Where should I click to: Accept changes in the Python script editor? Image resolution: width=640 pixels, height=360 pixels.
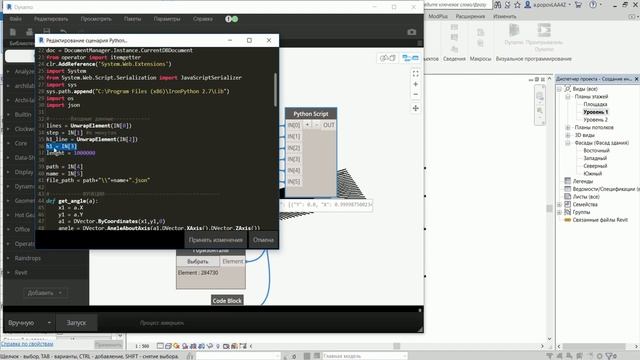tap(216, 240)
